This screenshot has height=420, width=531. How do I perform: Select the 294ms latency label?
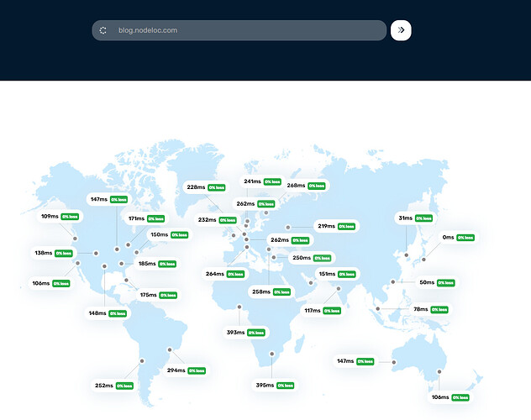pos(176,370)
